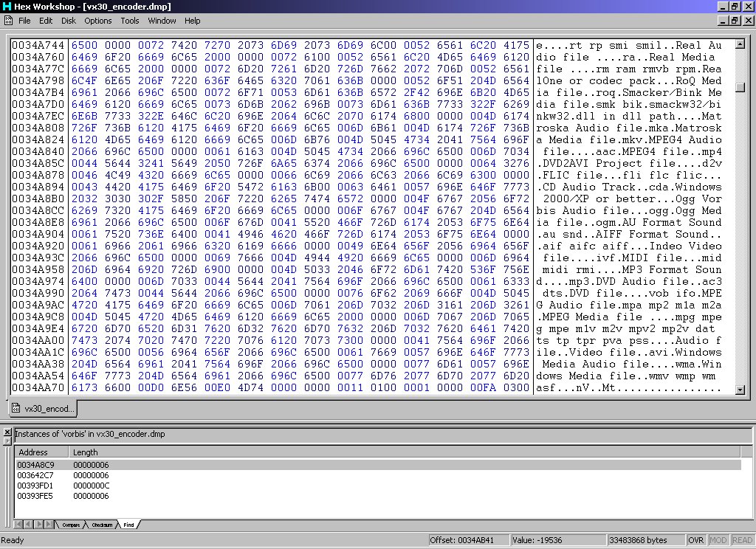Select the vx30_encod... document tab
Viewport: 756px width, 549px height.
44,409
